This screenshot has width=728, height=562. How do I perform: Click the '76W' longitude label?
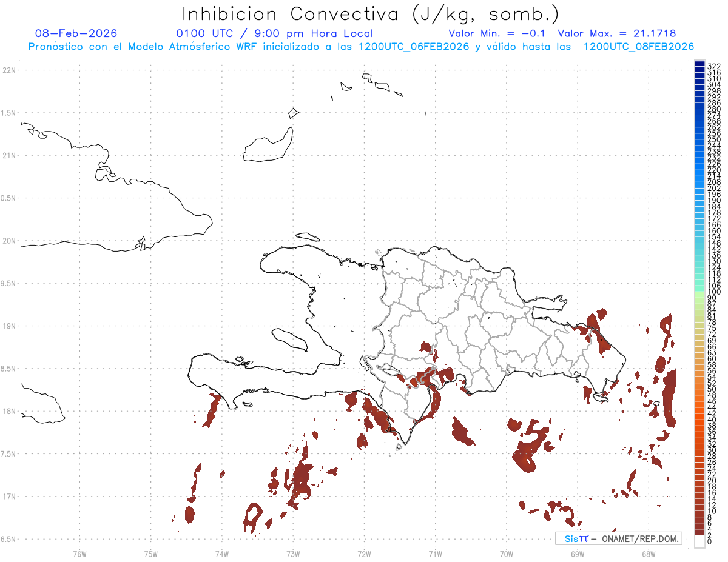[79, 554]
